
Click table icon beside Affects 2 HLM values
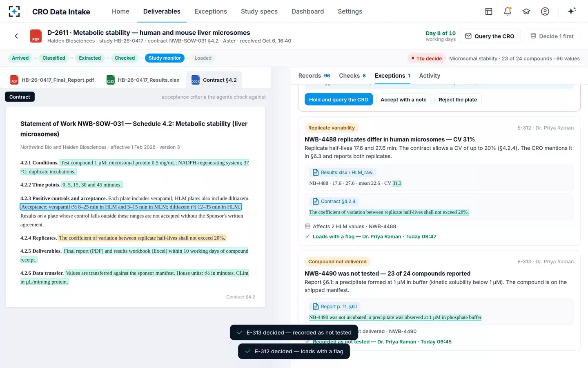307,226
